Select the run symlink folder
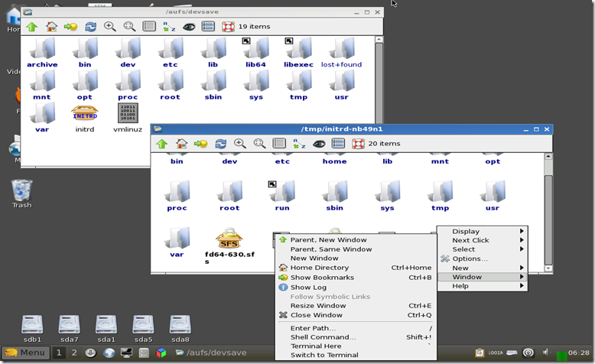 [x=282, y=196]
